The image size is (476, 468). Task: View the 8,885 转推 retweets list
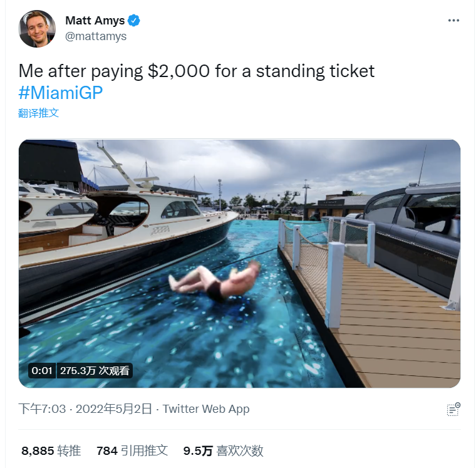[51, 450]
